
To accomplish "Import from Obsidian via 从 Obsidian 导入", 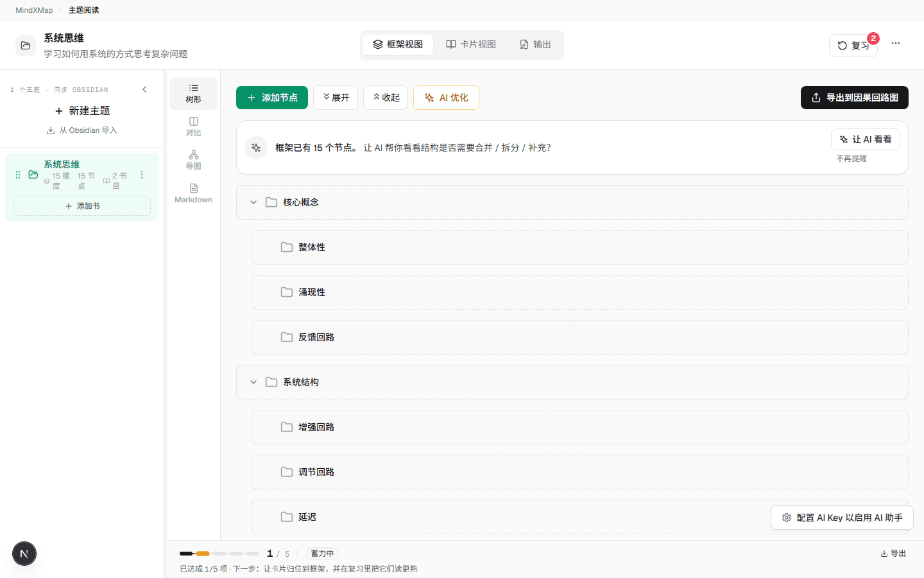I will tap(81, 130).
